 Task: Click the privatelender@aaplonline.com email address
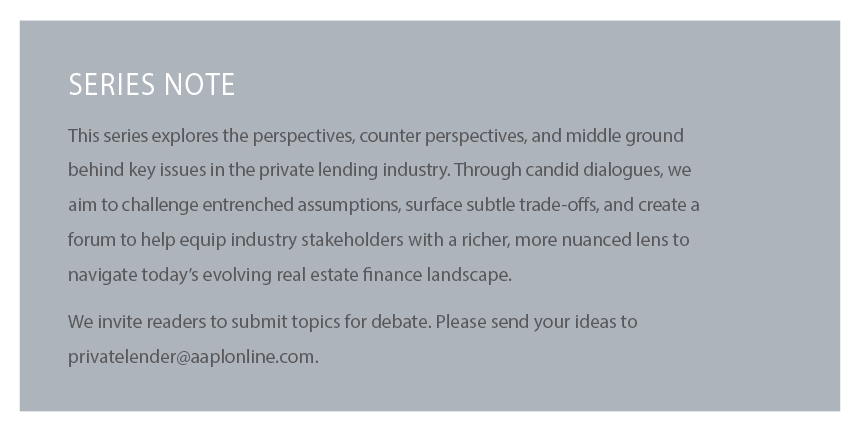pyautogui.click(x=191, y=357)
